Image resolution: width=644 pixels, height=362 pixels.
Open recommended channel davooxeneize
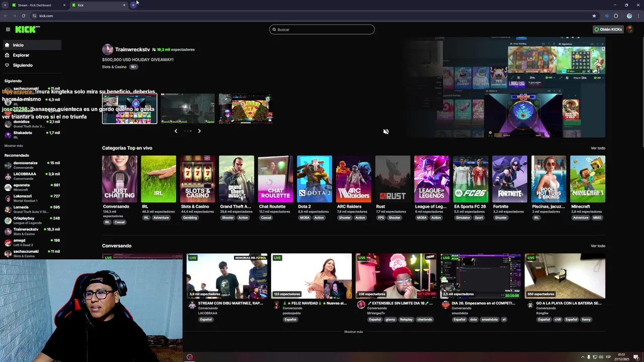(x=31, y=165)
